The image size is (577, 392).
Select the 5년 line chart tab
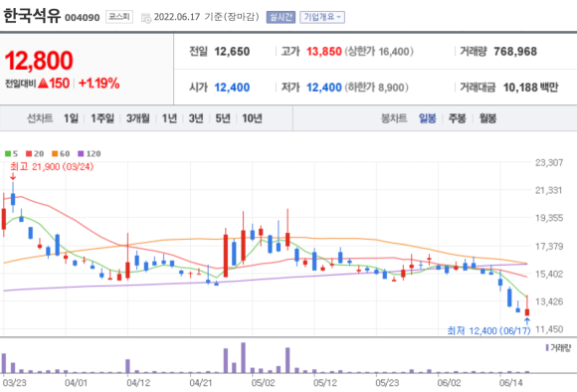[x=223, y=118]
